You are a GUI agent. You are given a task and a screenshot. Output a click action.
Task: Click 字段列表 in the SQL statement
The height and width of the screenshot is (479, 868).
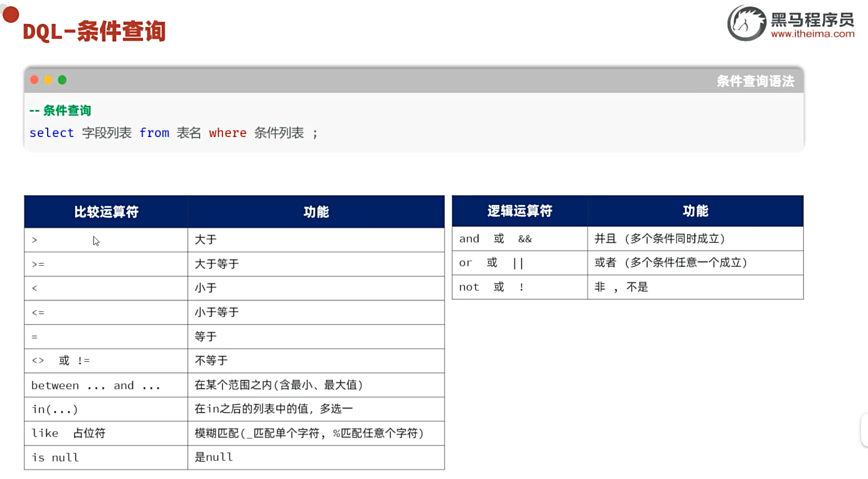(107, 133)
